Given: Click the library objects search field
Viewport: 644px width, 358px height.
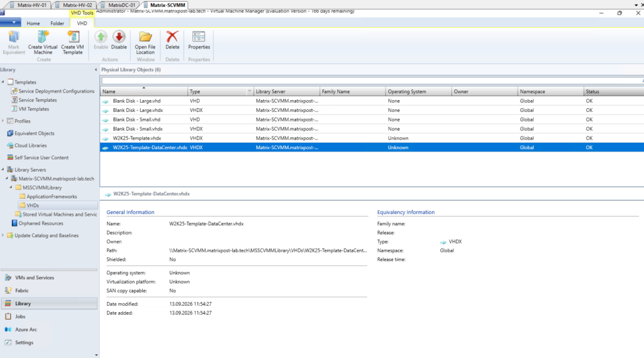Looking at the screenshot, I should [372, 81].
